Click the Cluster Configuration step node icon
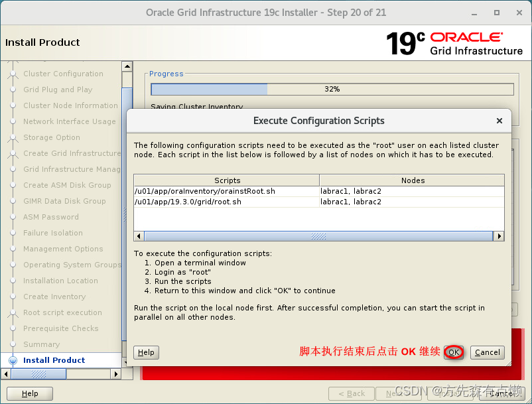The image size is (532, 404). coord(13,74)
